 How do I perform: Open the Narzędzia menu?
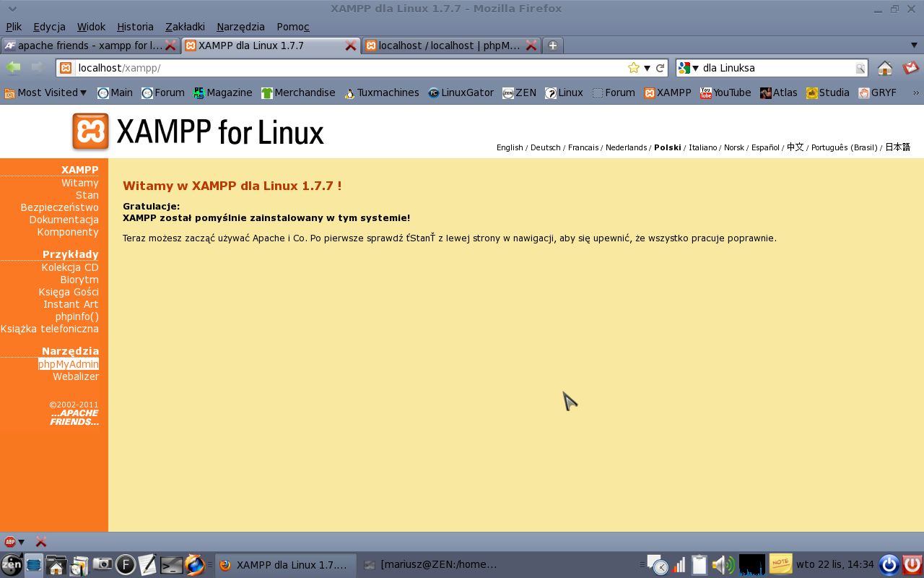point(240,27)
